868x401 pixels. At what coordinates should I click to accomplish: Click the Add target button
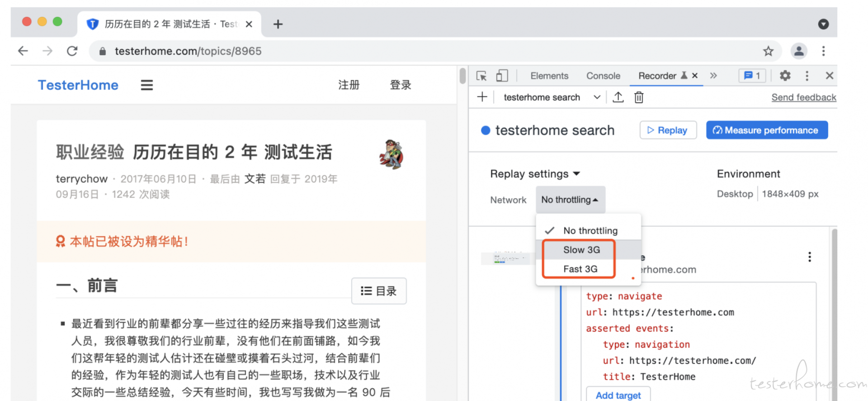coord(618,395)
